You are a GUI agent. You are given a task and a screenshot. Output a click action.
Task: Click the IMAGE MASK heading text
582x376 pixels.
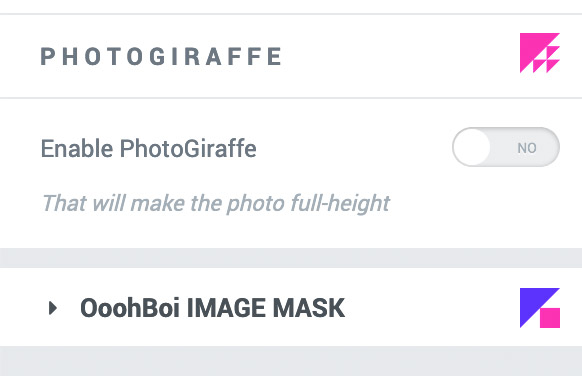coord(266,308)
